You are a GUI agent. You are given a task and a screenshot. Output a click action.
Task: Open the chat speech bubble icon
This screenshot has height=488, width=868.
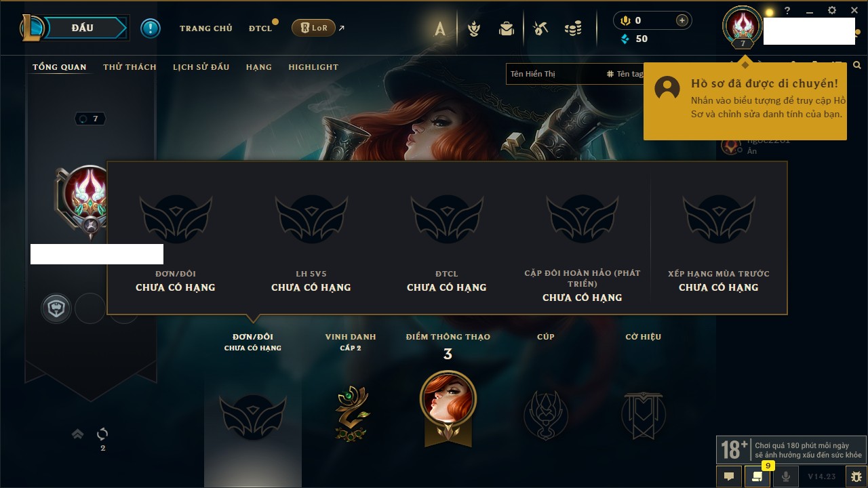point(729,476)
